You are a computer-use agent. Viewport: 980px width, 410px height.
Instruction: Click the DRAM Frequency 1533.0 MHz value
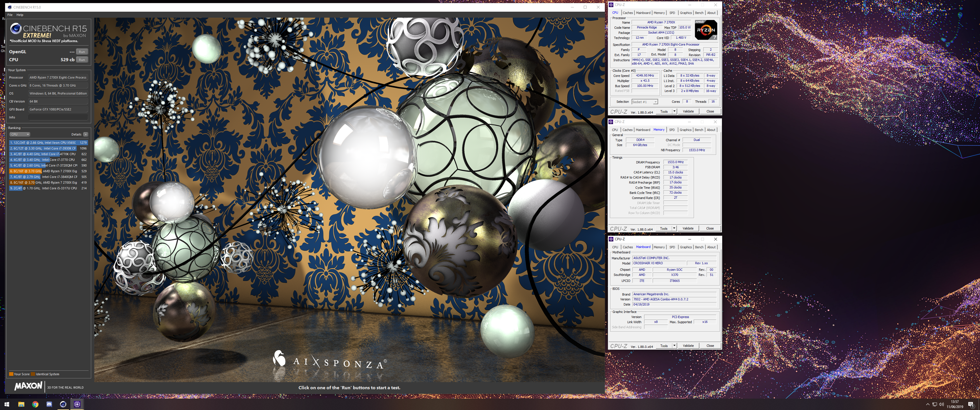(x=675, y=162)
